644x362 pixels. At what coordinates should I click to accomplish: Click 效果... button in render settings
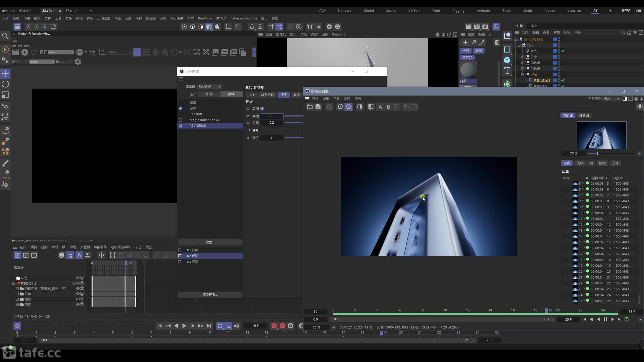210,242
